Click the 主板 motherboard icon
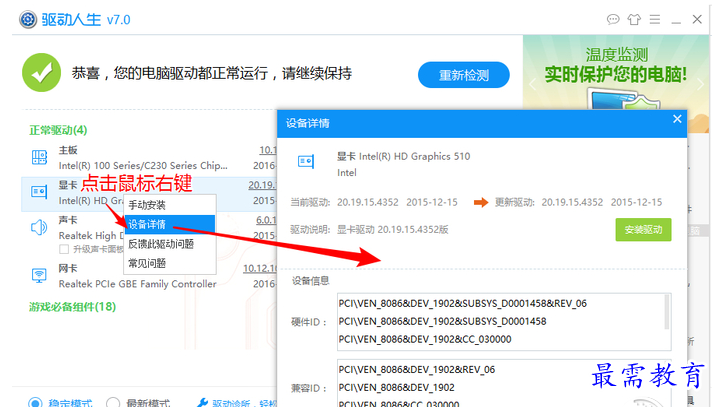Screen dimensions: 713x407 (x=39, y=157)
